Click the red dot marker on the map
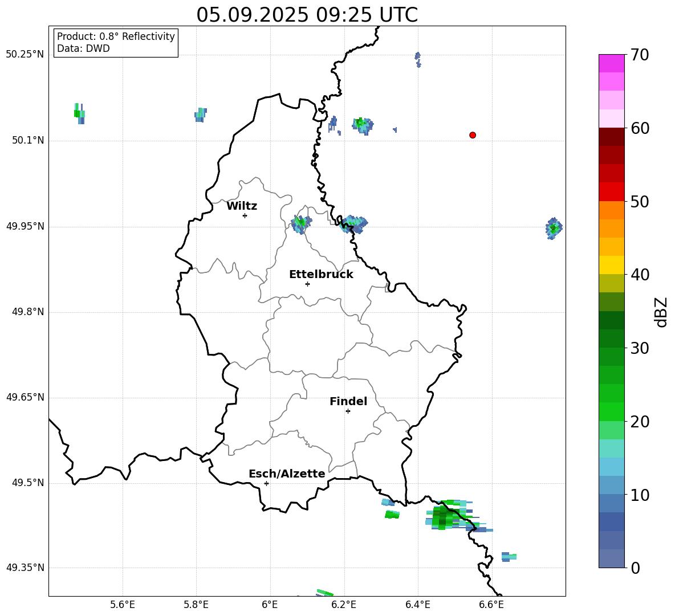Image resolution: width=675 pixels, height=616 pixels. click(473, 135)
